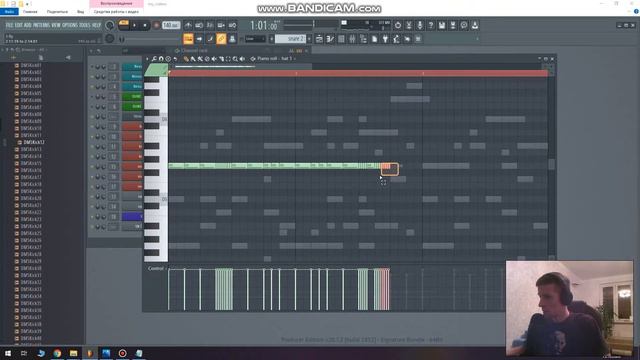Image resolution: width=640 pixels, height=360 pixels.
Task: Adjust the master volume knob beside the menu
Action: 109,25
